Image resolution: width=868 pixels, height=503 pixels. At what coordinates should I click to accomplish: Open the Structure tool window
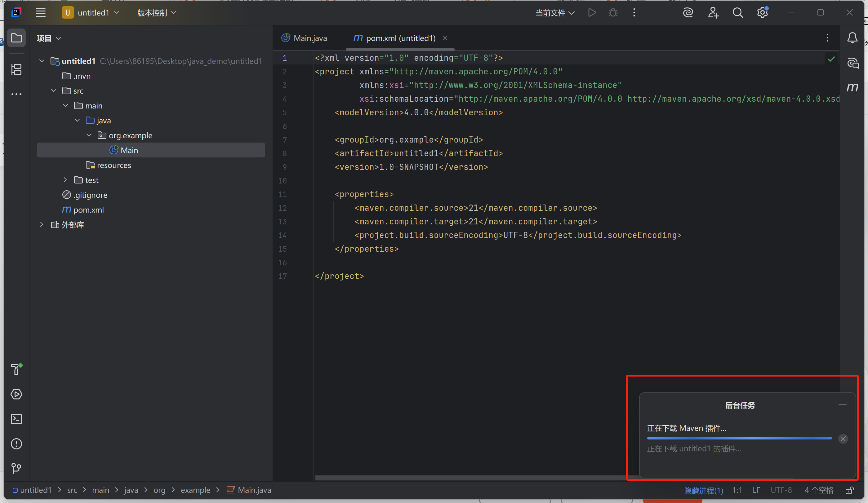[x=16, y=69]
